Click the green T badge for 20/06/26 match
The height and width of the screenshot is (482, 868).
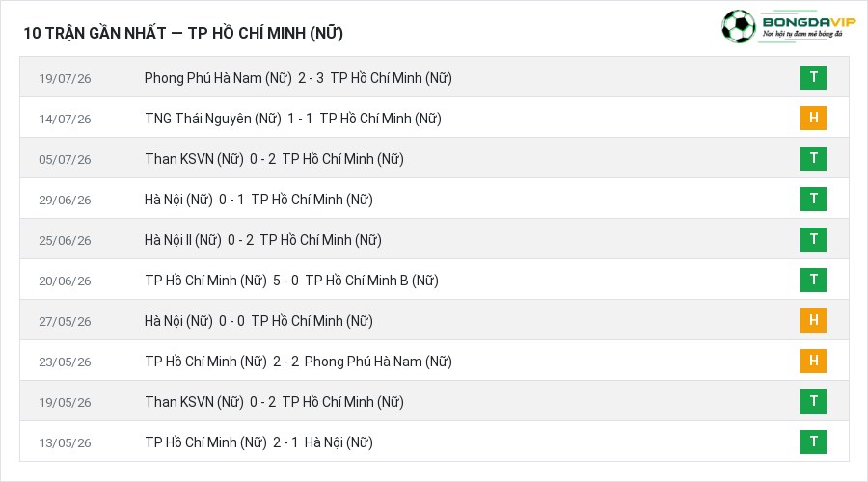[813, 280]
